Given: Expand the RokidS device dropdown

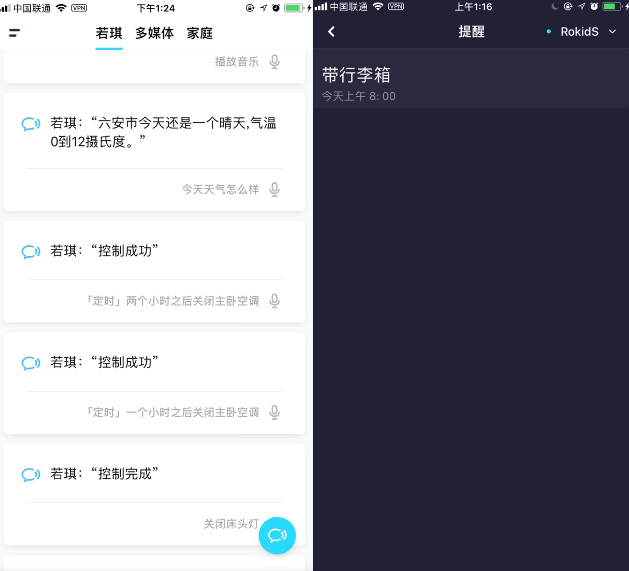Looking at the screenshot, I should [581, 32].
